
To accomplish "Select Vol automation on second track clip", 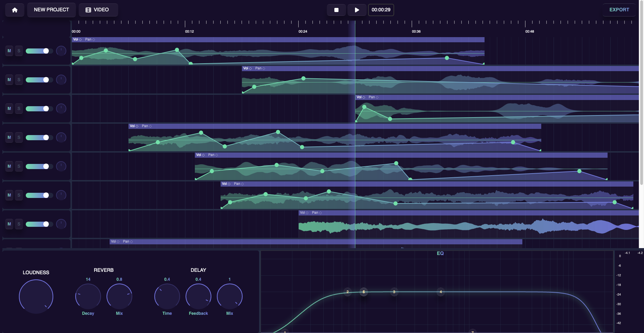I will click(x=247, y=68).
